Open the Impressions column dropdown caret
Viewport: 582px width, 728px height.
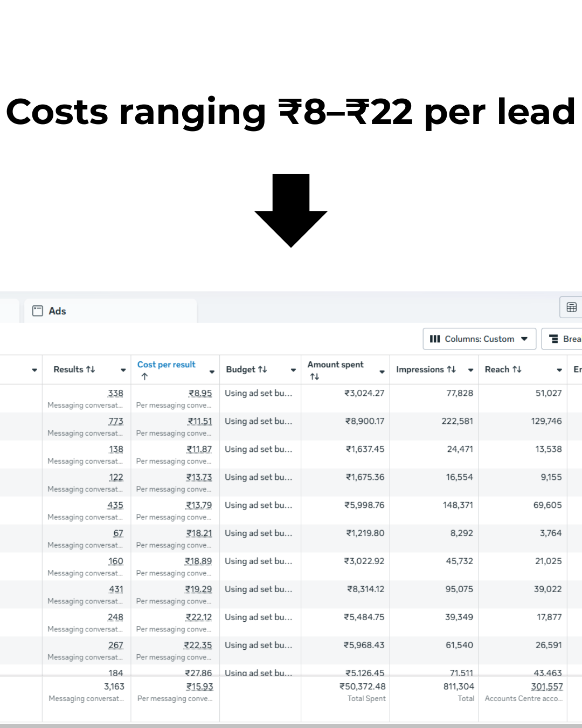pos(470,370)
